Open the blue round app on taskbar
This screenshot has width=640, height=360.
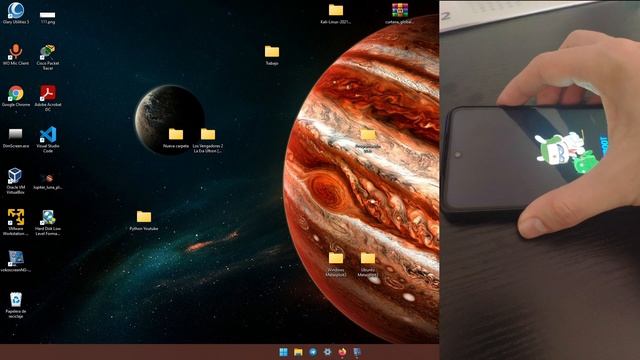(x=313, y=352)
